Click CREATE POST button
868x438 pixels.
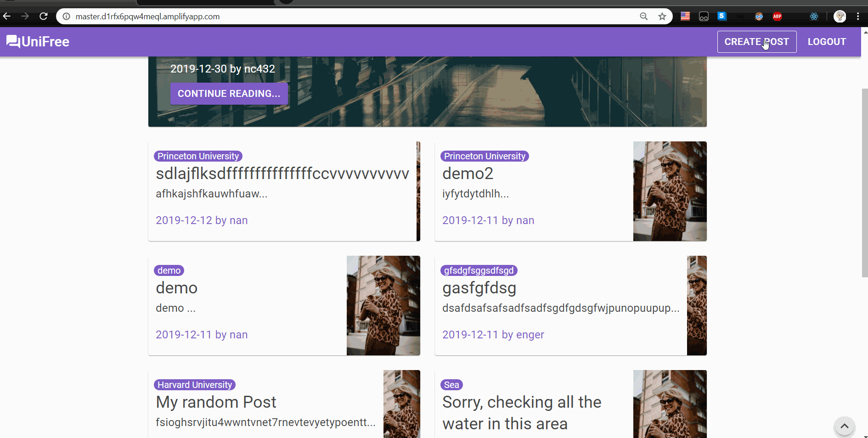(x=757, y=42)
